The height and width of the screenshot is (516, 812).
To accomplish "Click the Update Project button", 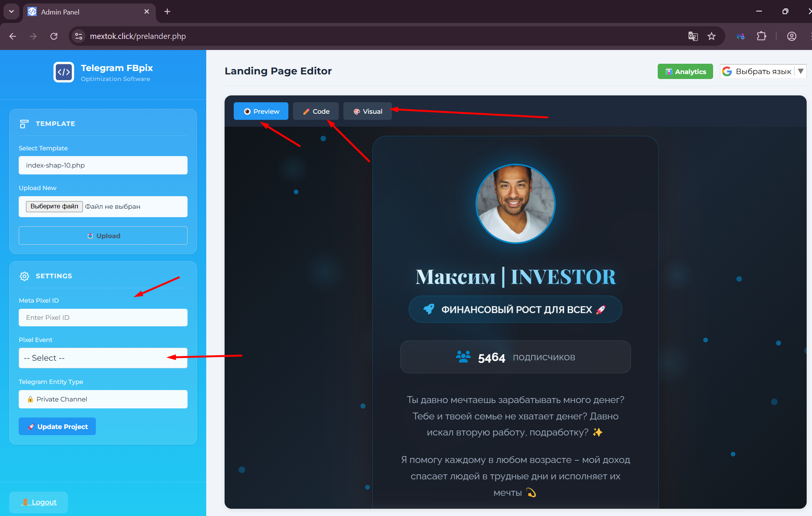I will point(57,426).
